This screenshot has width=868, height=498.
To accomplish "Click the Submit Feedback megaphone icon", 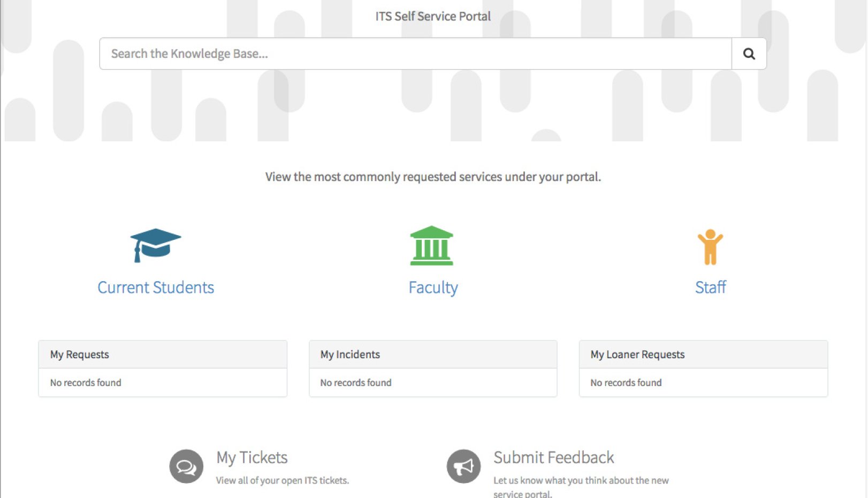I will [x=463, y=466].
